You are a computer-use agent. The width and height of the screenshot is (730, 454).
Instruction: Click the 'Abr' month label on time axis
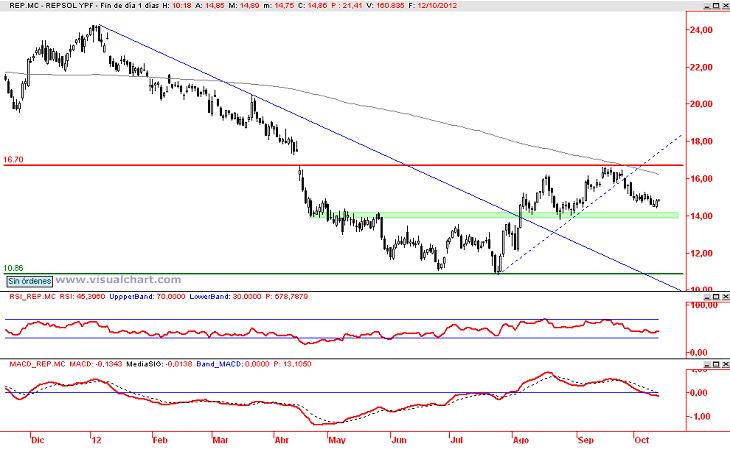click(x=282, y=440)
